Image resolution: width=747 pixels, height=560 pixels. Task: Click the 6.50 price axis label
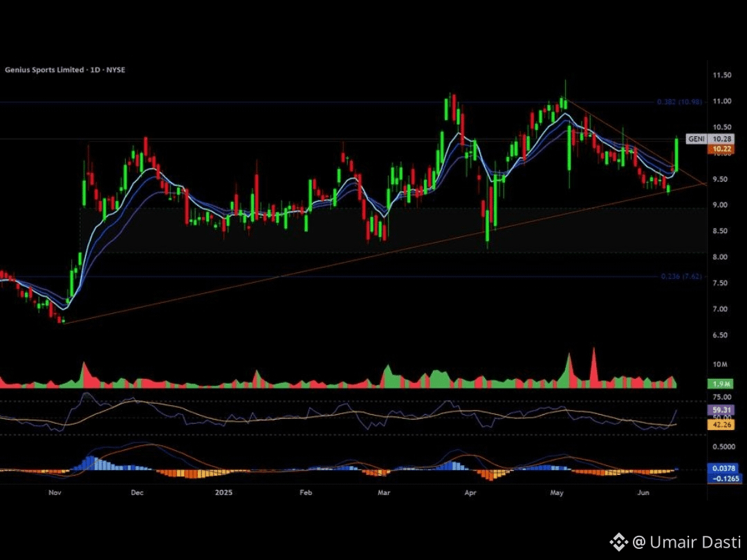pos(720,335)
